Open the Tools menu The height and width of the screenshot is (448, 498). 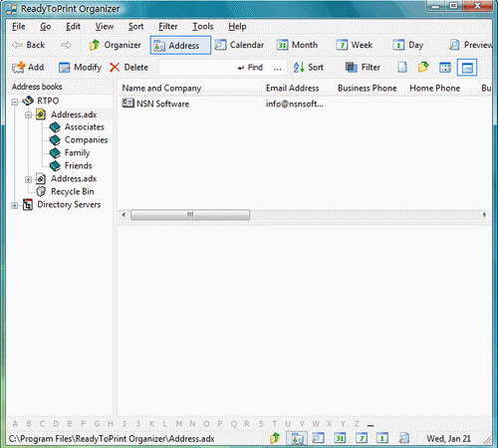point(203,26)
